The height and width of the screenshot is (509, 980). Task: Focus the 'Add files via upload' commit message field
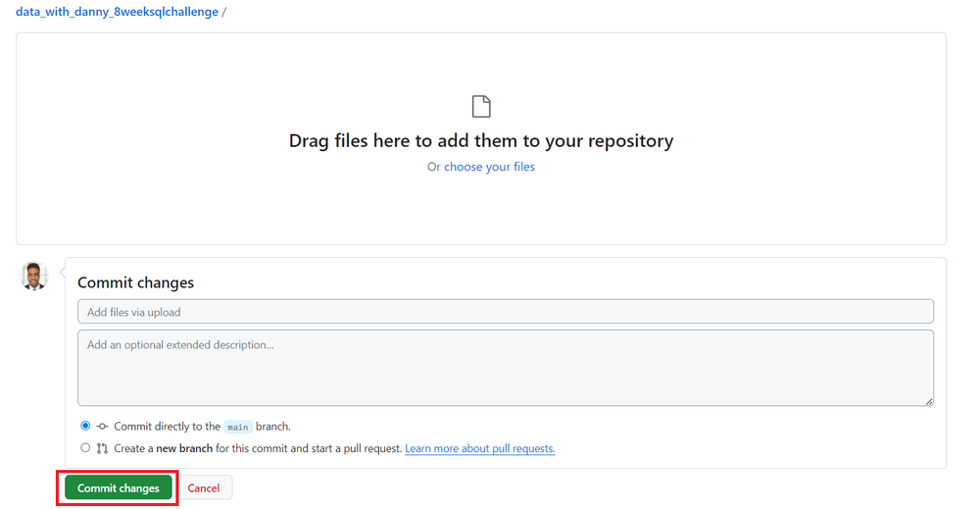(506, 312)
